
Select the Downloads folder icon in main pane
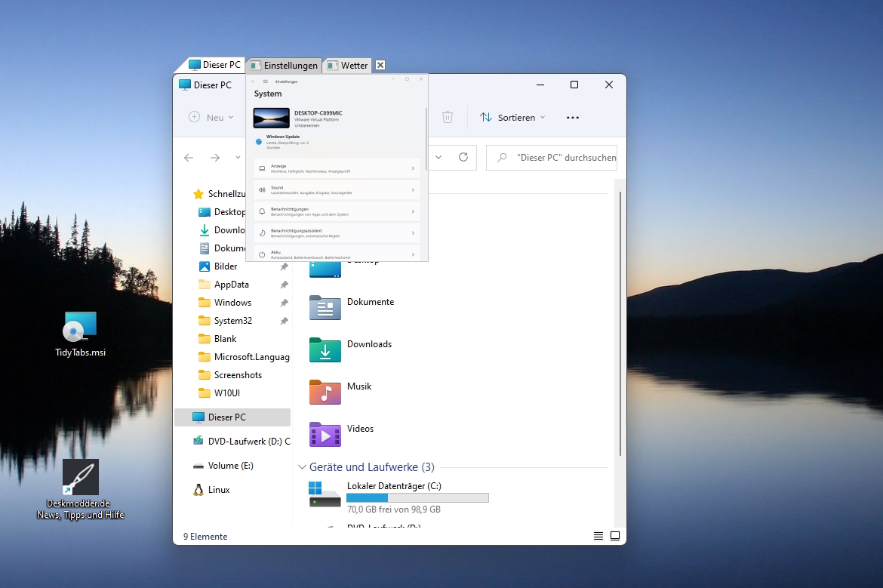[325, 349]
